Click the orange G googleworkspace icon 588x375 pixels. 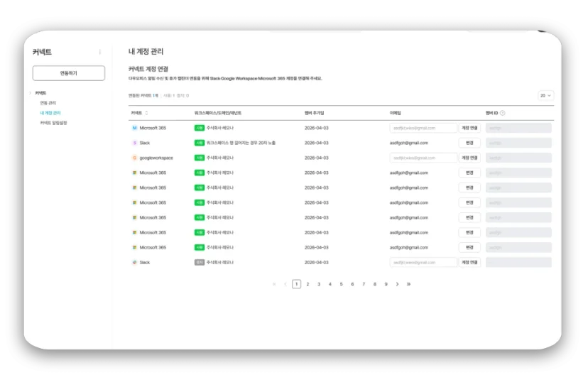point(134,158)
